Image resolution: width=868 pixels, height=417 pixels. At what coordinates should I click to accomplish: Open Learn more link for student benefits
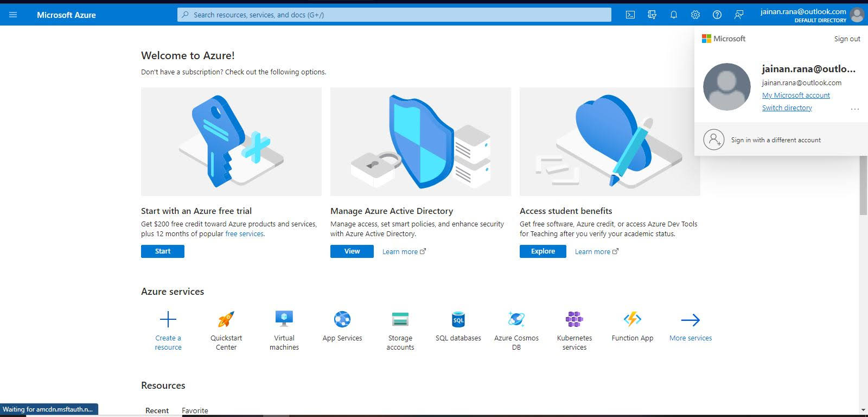tap(597, 251)
